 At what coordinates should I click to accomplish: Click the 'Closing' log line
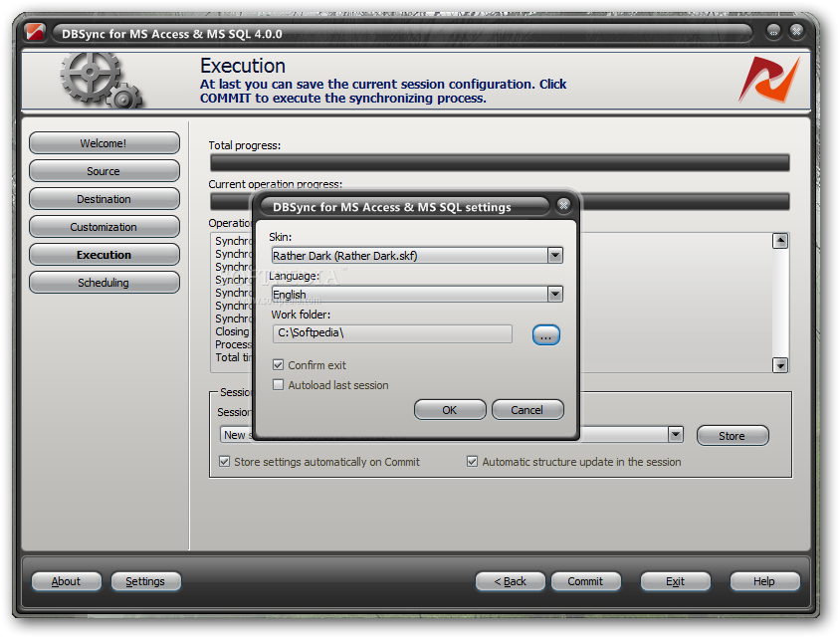coord(233,331)
